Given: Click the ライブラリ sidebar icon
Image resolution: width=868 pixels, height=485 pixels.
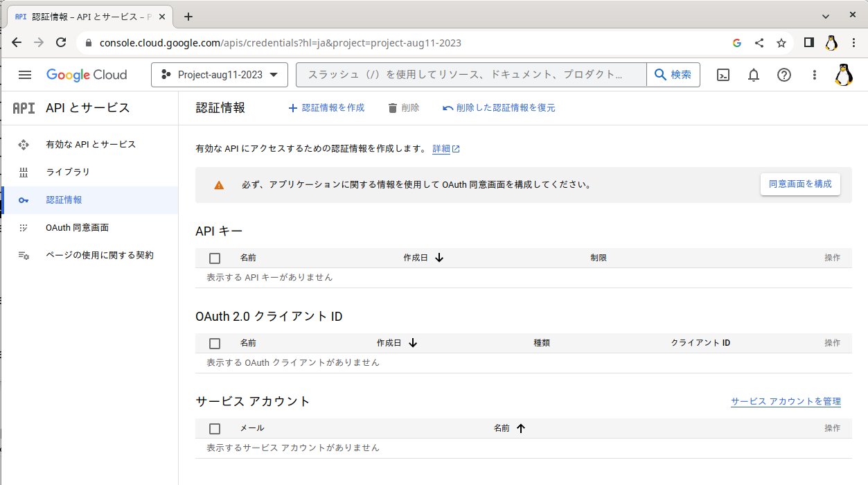Looking at the screenshot, I should 24,173.
